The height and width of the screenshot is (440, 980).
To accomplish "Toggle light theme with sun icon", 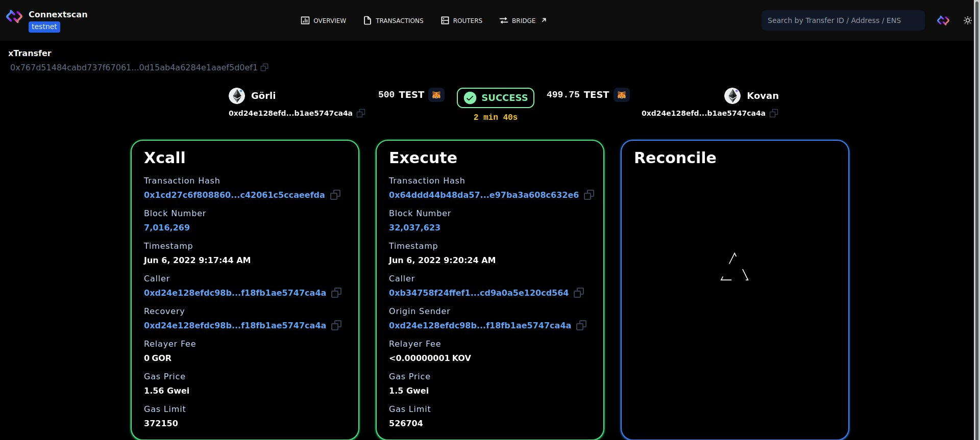I will coord(967,20).
